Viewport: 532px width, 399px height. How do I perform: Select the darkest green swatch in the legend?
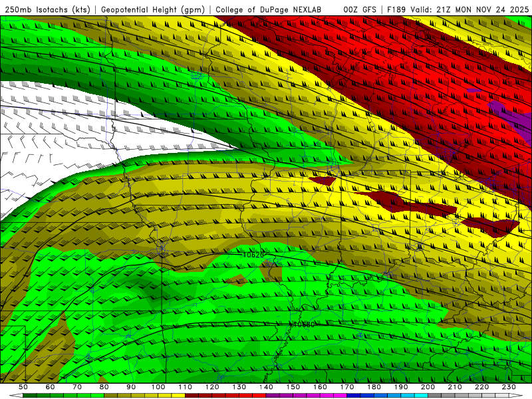point(30,395)
